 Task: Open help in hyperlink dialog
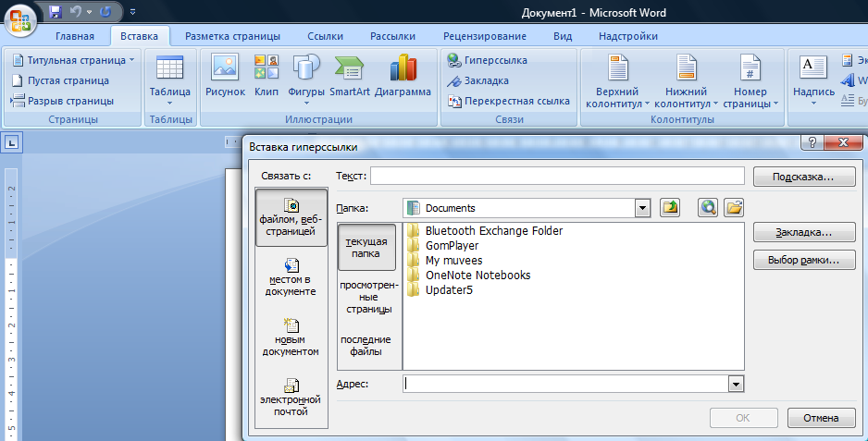point(812,142)
